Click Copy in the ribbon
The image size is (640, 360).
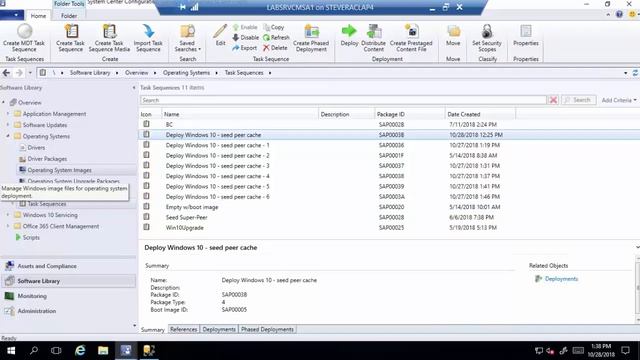(x=273, y=27)
